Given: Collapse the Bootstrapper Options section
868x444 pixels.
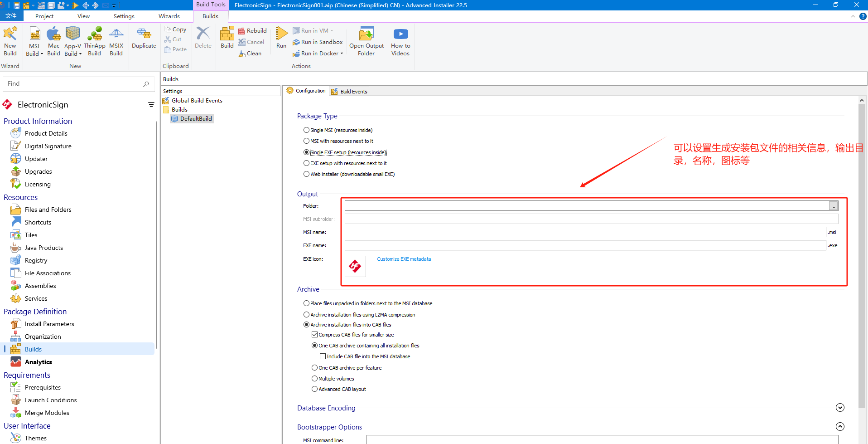Looking at the screenshot, I should click(840, 427).
